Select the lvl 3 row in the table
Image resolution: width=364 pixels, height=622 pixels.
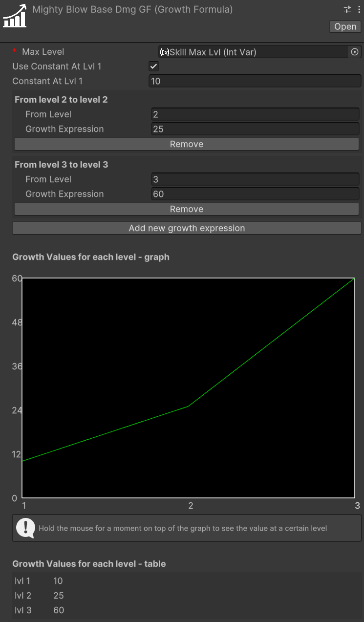(x=39, y=610)
